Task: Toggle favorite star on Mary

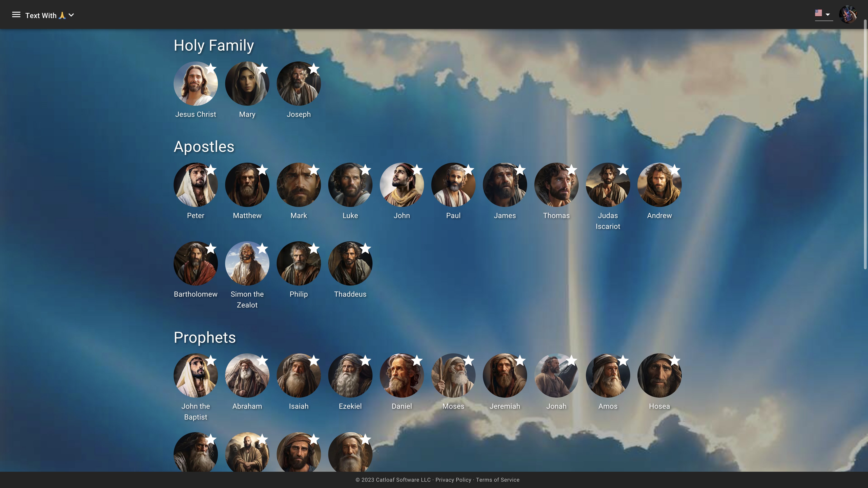Action: (x=262, y=69)
